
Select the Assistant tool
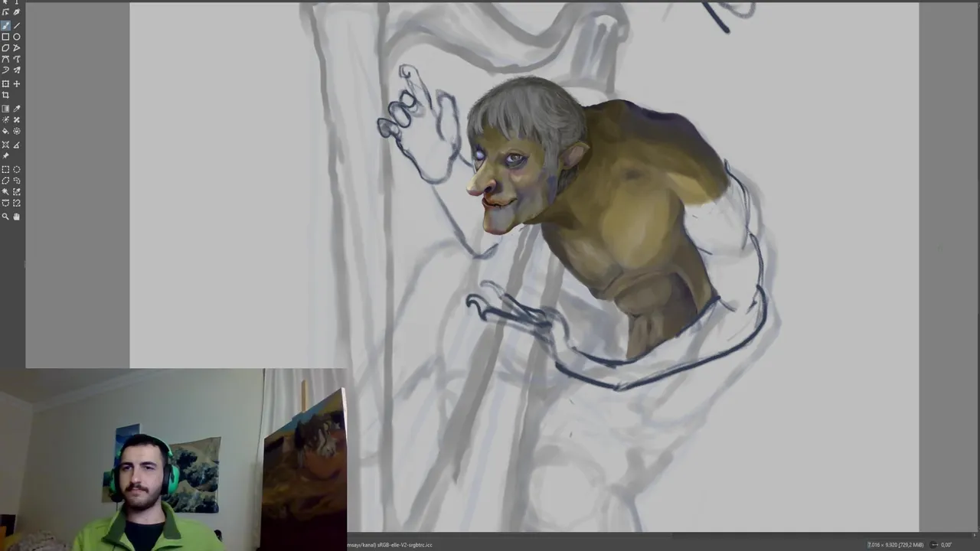[5, 145]
